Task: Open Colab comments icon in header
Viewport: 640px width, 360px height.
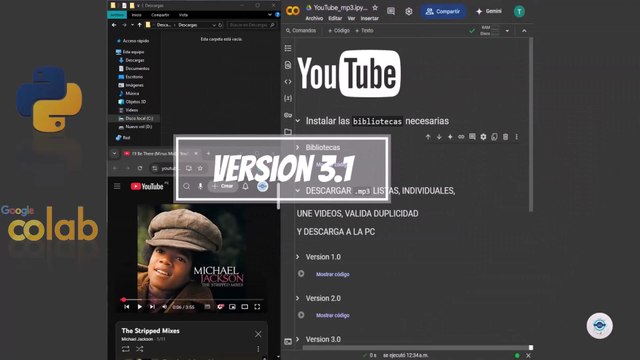Action: (391, 11)
